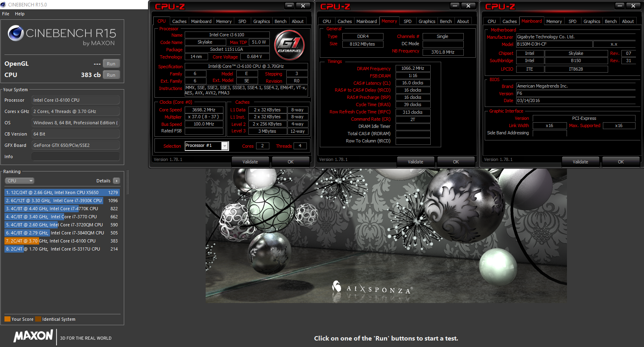644x347 pixels.
Task: Click the Max TDP value 51.0 W
Action: (x=259, y=42)
